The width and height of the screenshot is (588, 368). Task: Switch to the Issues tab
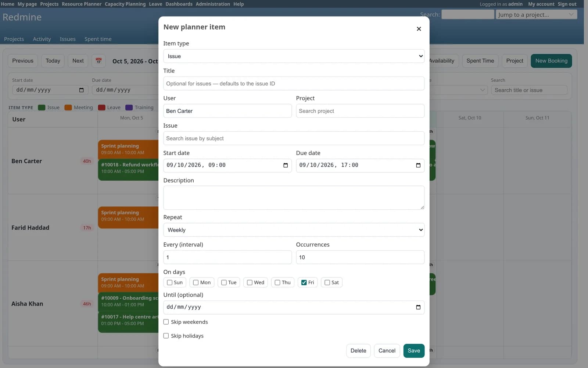point(68,39)
